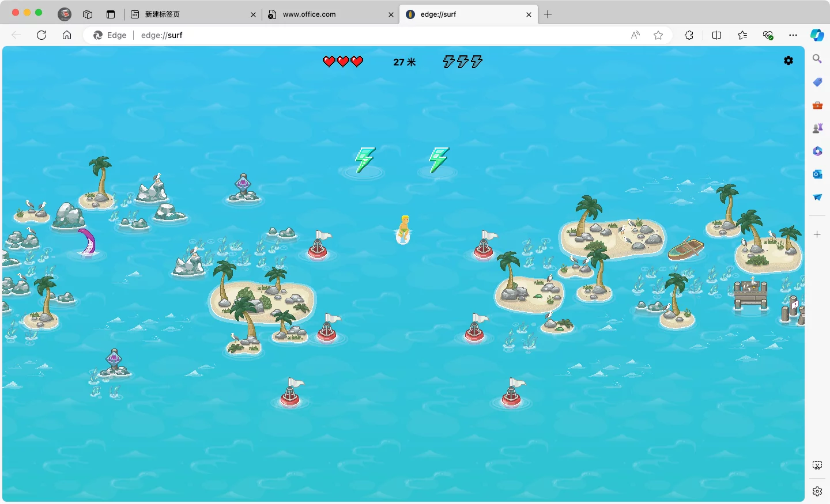Open tab actions menu
Image resolution: width=830 pixels, height=504 pixels.
(x=111, y=14)
